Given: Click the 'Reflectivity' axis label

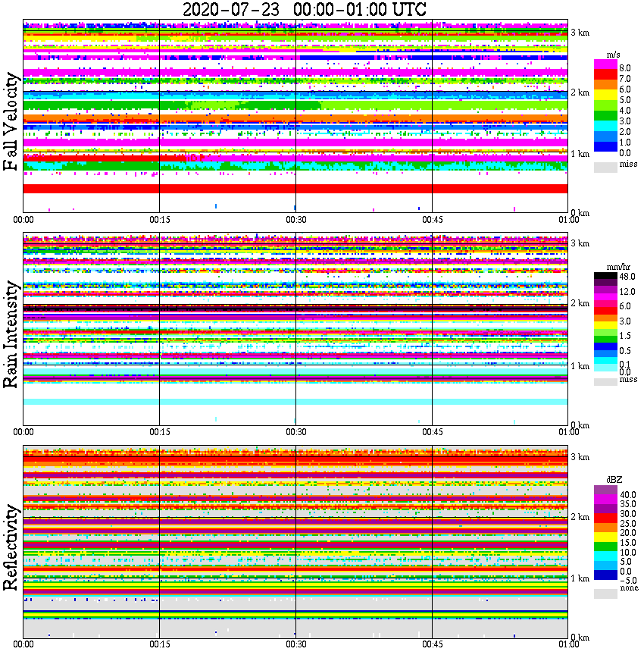Looking at the screenshot, I should 11,547.
